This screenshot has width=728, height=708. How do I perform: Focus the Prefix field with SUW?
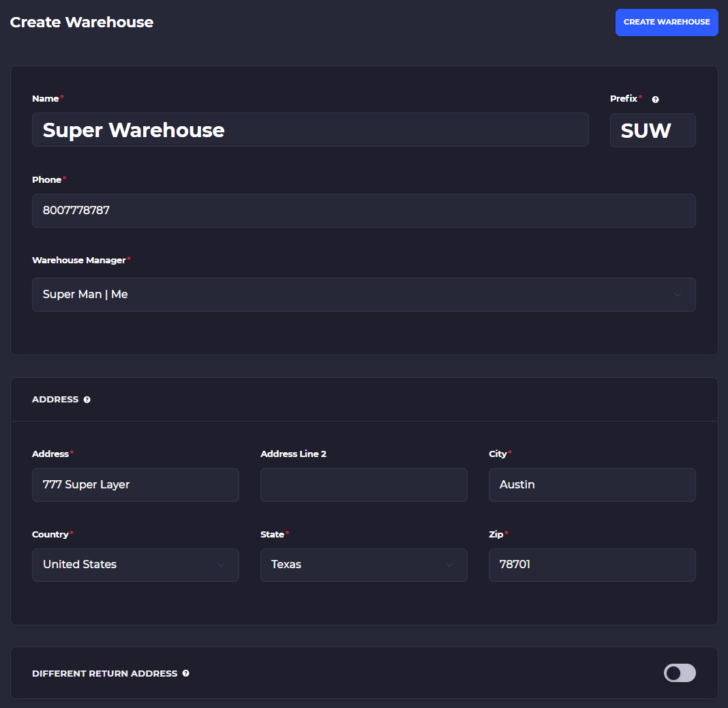(652, 130)
